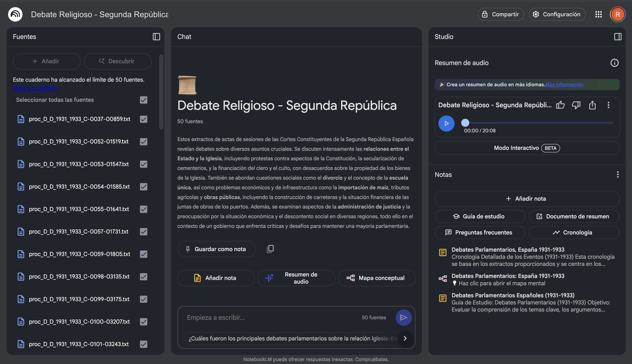Open the Google apps grid menu
The width and height of the screenshot is (632, 364).
pyautogui.click(x=599, y=14)
